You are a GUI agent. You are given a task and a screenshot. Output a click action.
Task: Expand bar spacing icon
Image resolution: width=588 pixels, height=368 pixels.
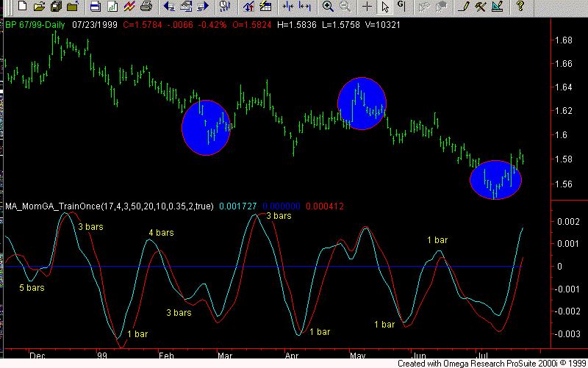click(x=304, y=6)
